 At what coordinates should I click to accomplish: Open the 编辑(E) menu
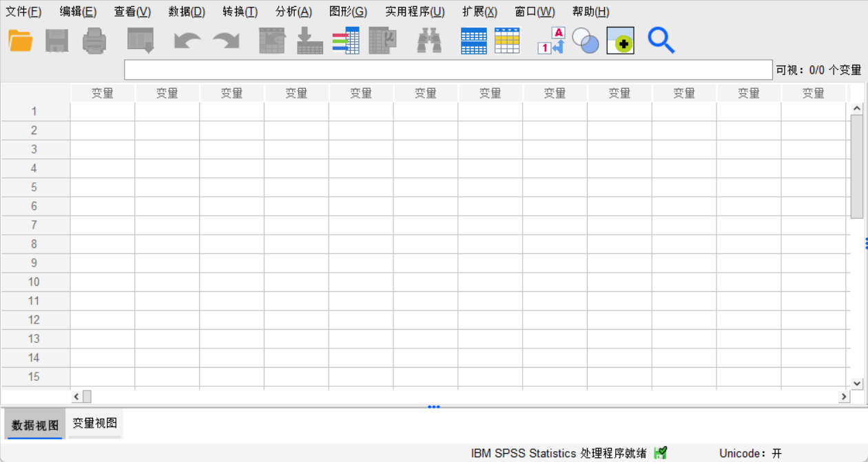78,12
